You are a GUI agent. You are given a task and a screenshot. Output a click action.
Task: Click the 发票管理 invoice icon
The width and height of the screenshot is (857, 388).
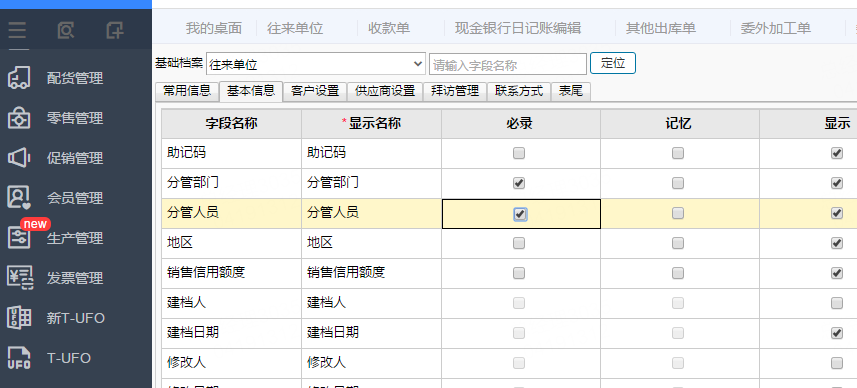click(20, 278)
